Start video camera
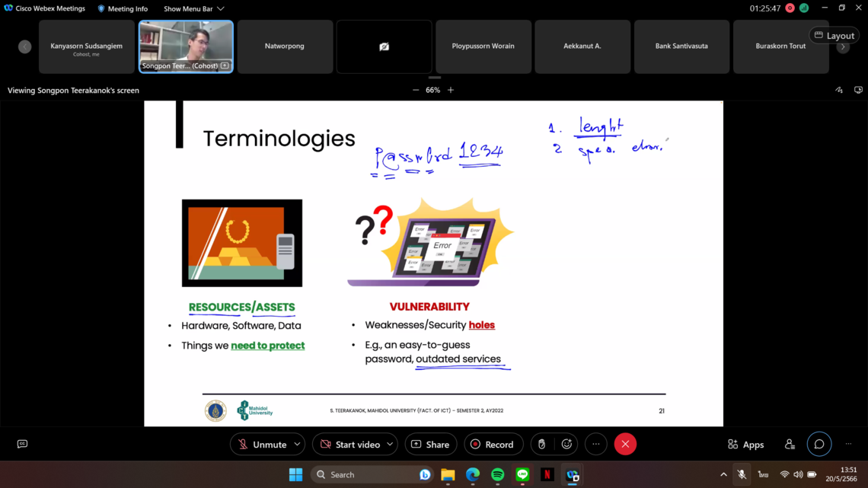 [349, 444]
